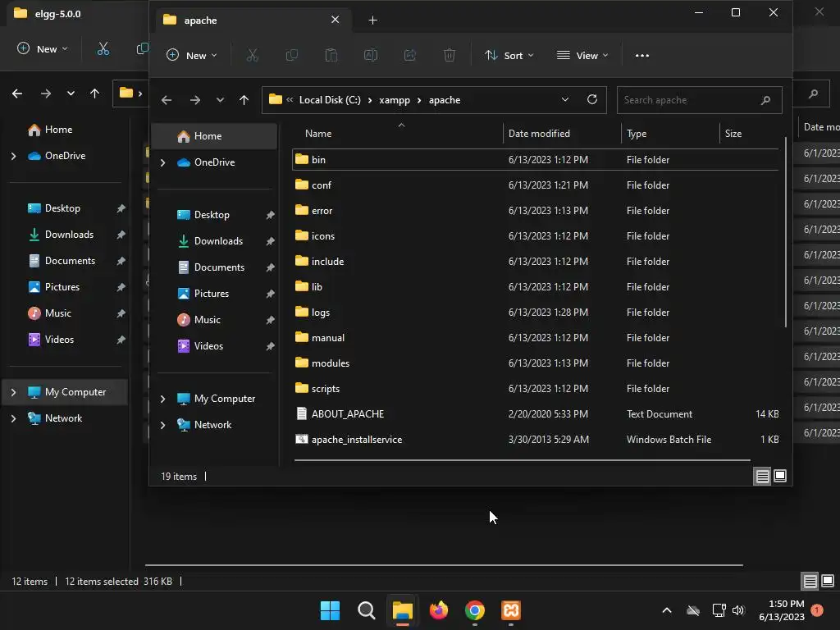Open clock and date on taskbar
840x630 pixels.
782,610
